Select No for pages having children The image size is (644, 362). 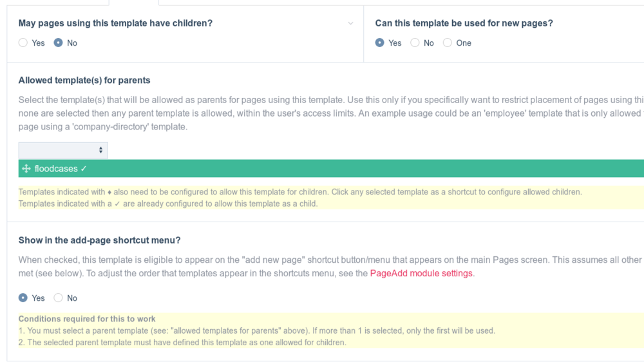59,43
